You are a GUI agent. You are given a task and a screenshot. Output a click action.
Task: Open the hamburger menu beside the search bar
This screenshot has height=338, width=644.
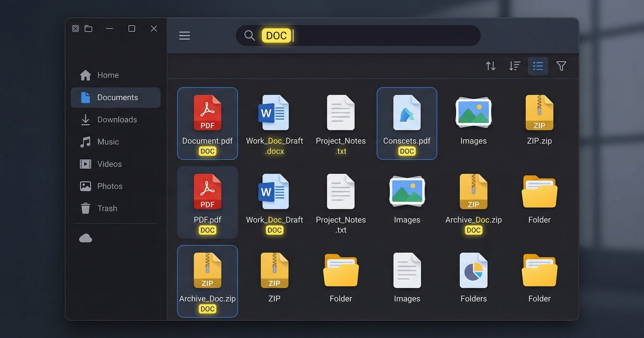click(x=185, y=35)
